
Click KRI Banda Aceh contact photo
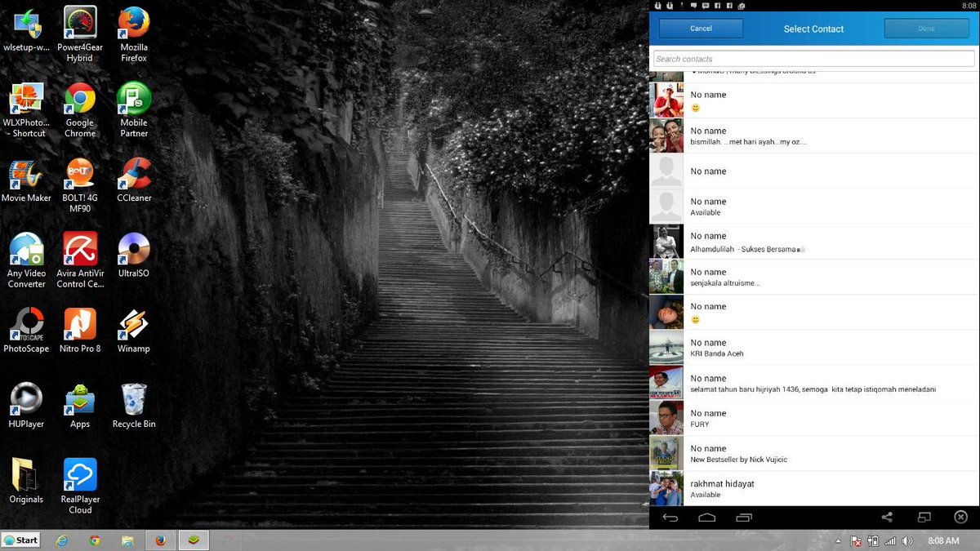tap(666, 348)
